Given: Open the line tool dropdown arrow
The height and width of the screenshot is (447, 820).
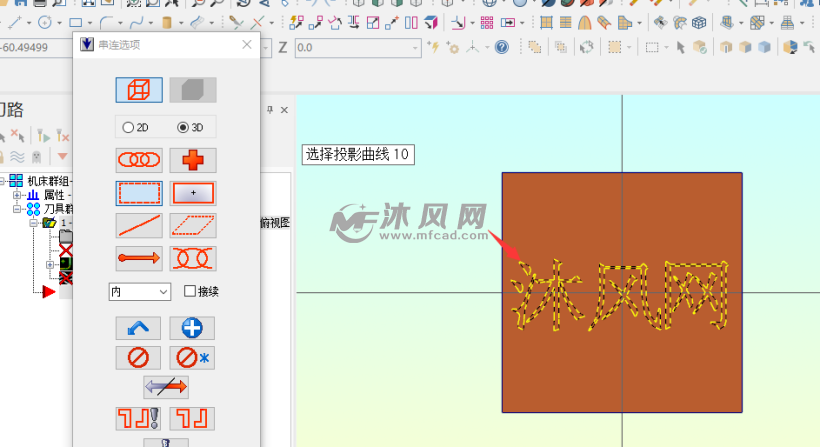Looking at the screenshot, I should [x=29, y=23].
